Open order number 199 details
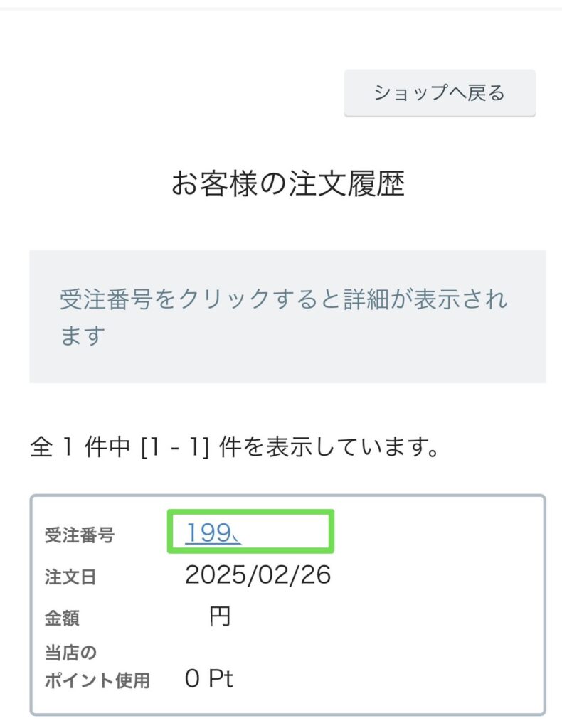Screen dimensions: 562x728 click(x=212, y=532)
